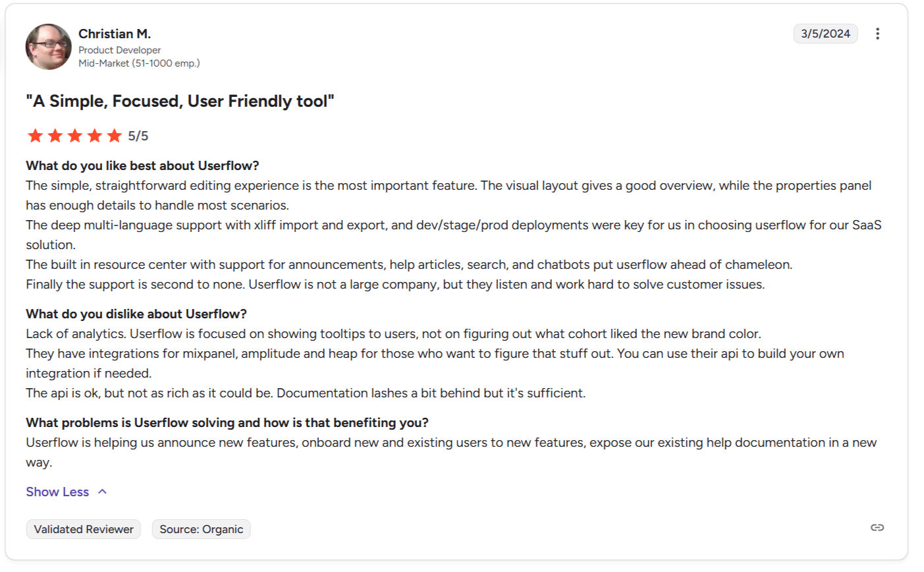Click the first rating star
Screen dimensions: 924x572
(36, 136)
